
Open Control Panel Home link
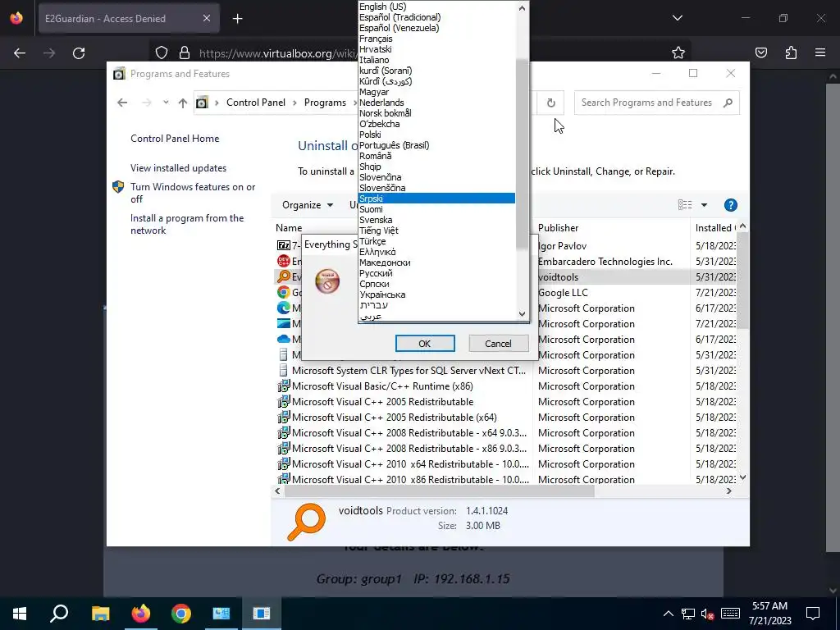point(175,138)
